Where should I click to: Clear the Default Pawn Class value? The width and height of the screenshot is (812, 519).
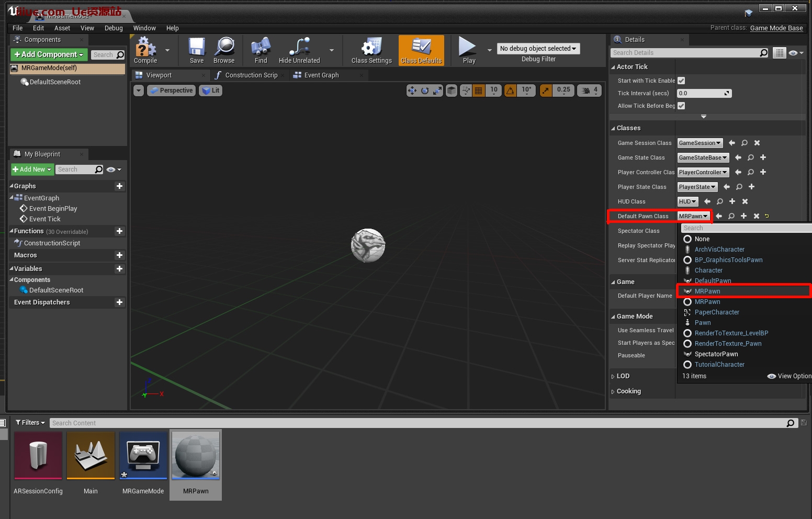click(756, 216)
